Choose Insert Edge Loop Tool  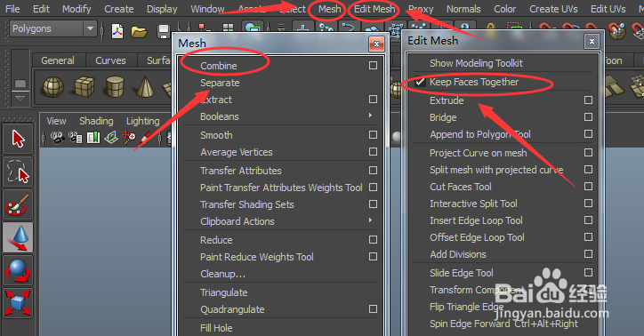coord(476,220)
